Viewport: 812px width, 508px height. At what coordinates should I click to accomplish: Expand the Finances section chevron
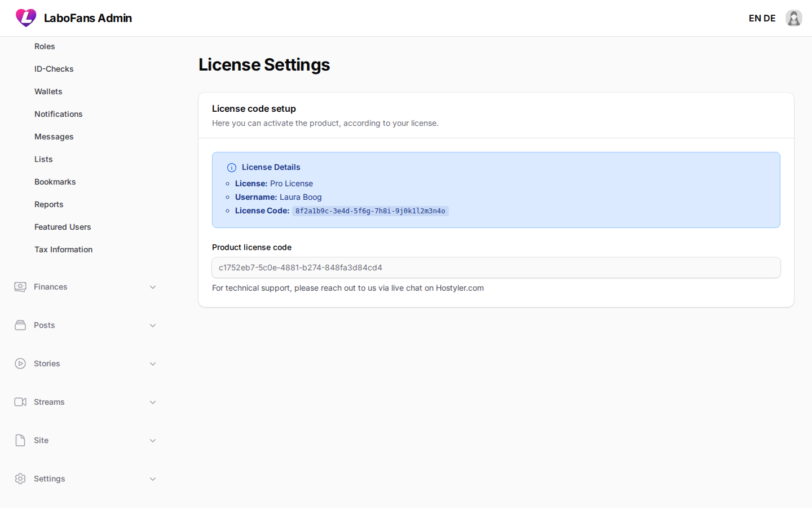point(153,287)
